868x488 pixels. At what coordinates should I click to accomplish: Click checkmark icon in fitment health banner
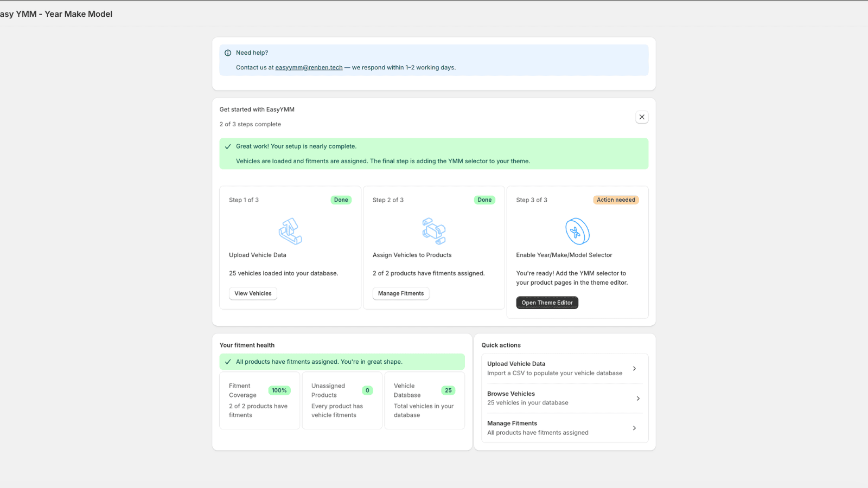[x=228, y=362]
